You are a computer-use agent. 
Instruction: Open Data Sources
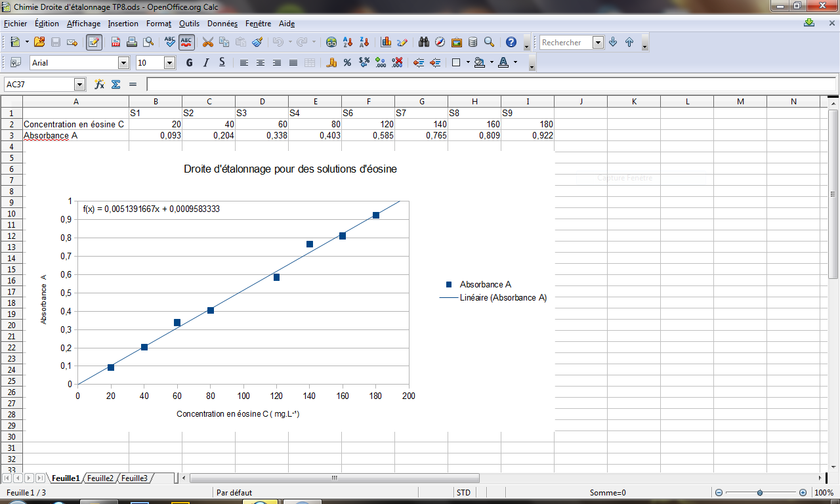(473, 42)
